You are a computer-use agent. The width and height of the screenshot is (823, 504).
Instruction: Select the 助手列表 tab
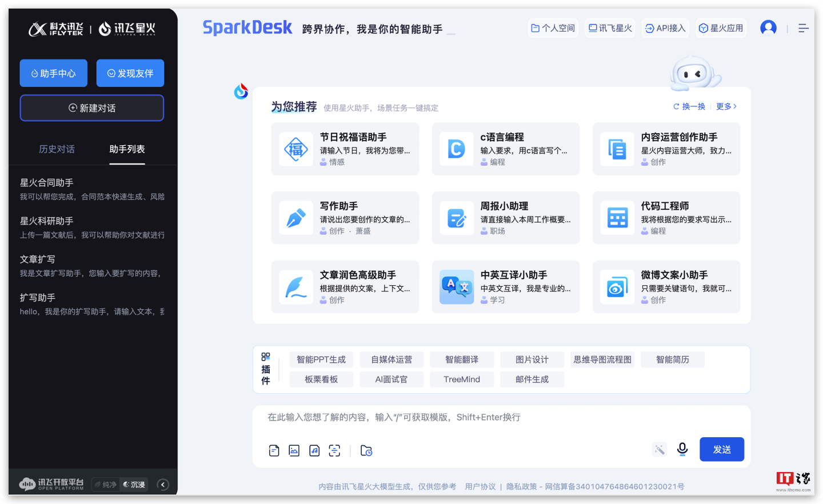127,149
